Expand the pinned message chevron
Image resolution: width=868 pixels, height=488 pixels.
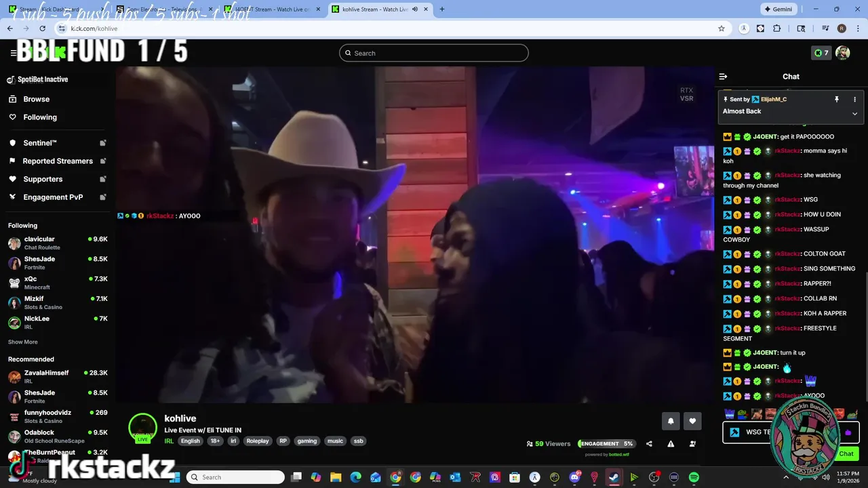(x=854, y=113)
